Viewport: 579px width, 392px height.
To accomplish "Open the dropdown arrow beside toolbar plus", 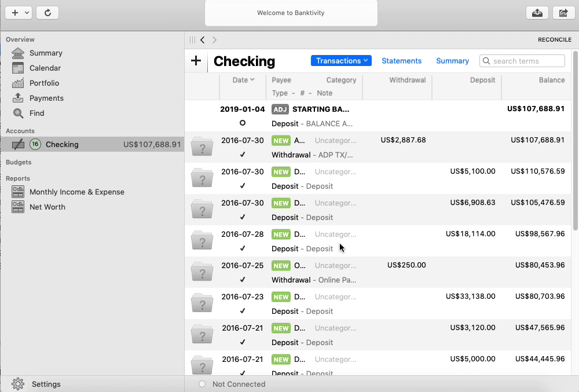I will (x=27, y=13).
